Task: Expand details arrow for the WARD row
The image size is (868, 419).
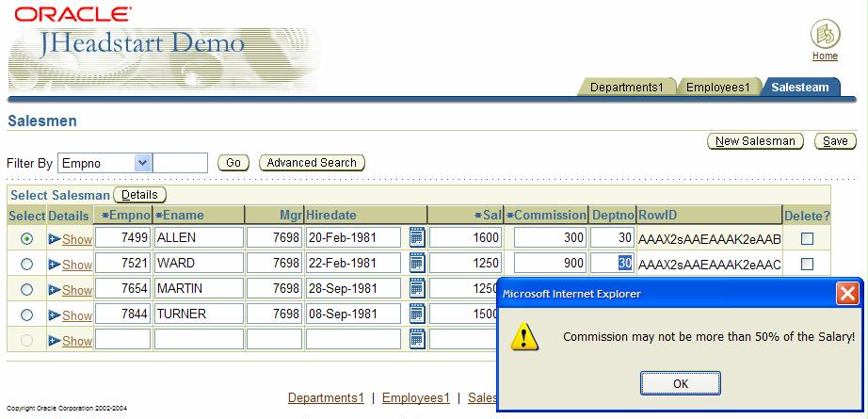Action: click(55, 265)
